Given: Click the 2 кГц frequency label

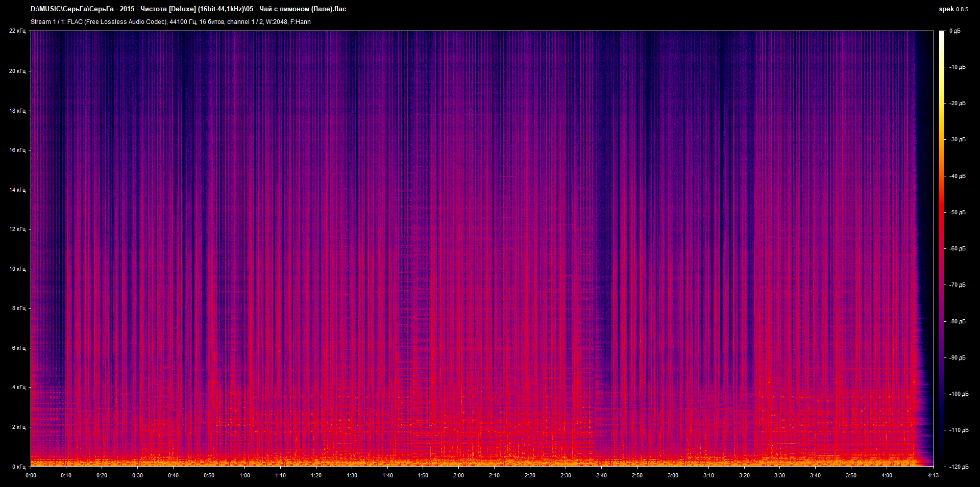Looking at the screenshot, I should (x=19, y=428).
